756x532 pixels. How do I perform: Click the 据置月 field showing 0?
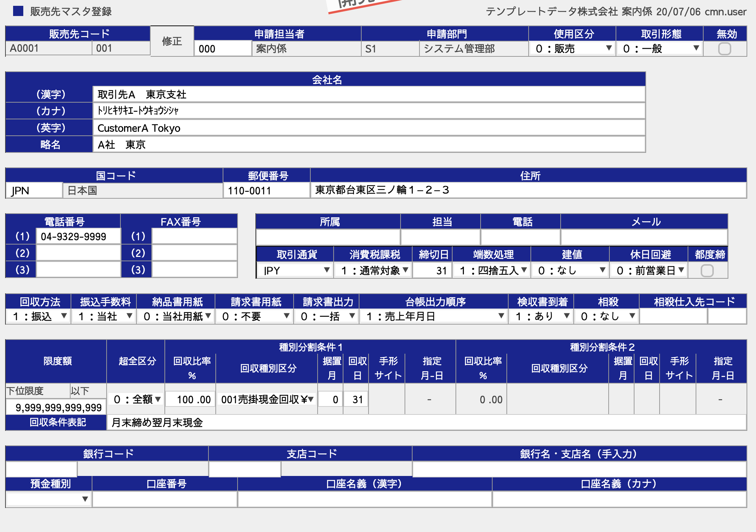point(330,399)
